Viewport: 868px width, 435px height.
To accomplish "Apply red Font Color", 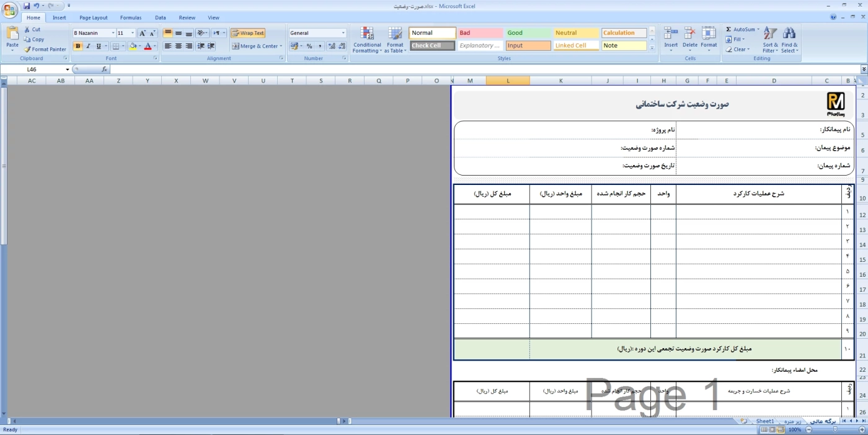I will pos(148,46).
